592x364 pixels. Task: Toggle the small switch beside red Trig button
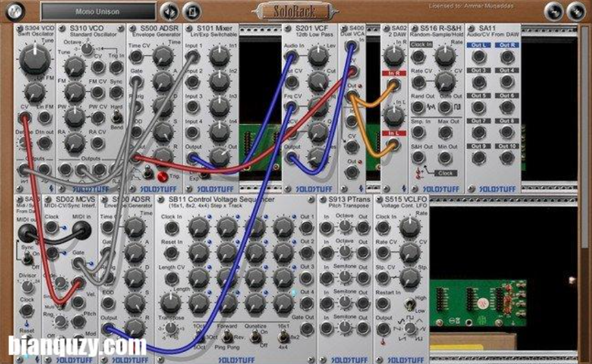[x=148, y=173]
